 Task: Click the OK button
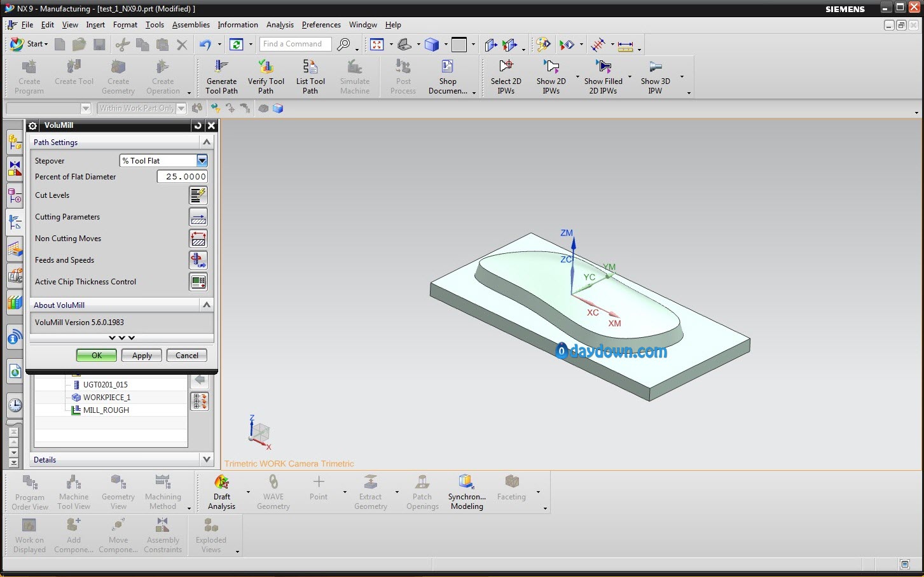pos(97,356)
